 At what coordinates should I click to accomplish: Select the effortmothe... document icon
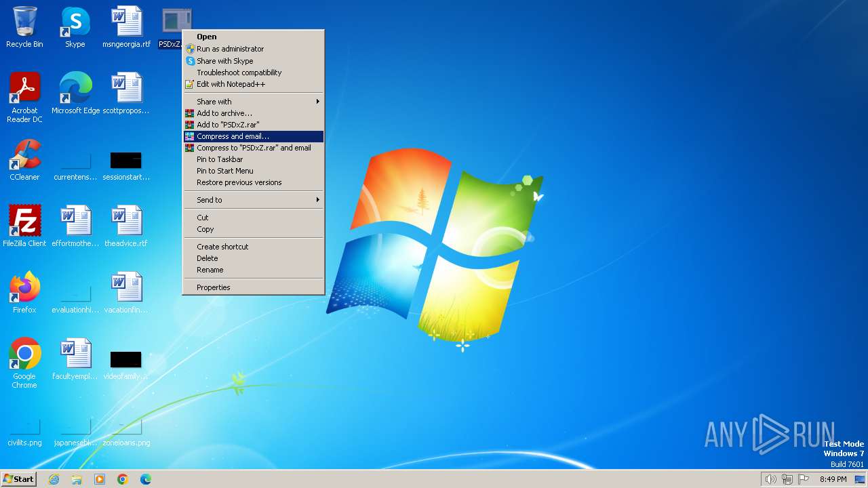75,226
